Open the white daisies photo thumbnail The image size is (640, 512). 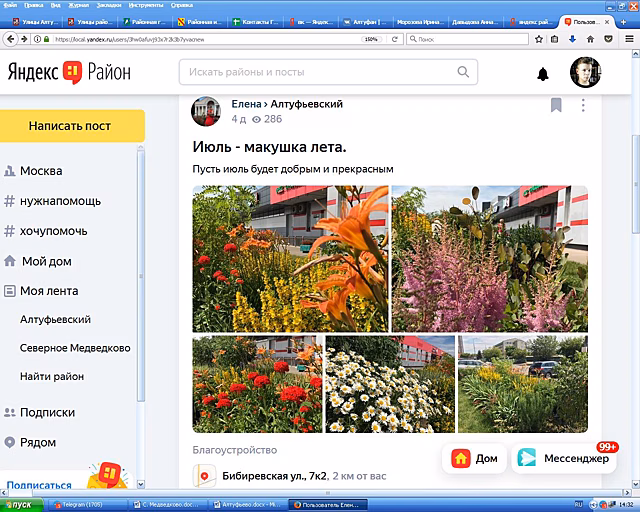[x=390, y=384]
